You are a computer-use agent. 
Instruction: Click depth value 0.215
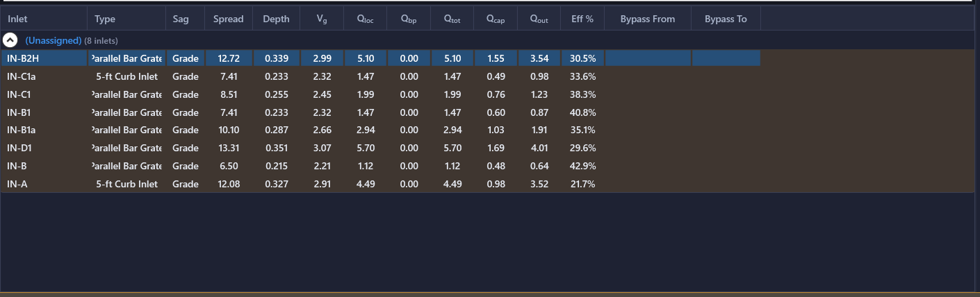click(276, 166)
